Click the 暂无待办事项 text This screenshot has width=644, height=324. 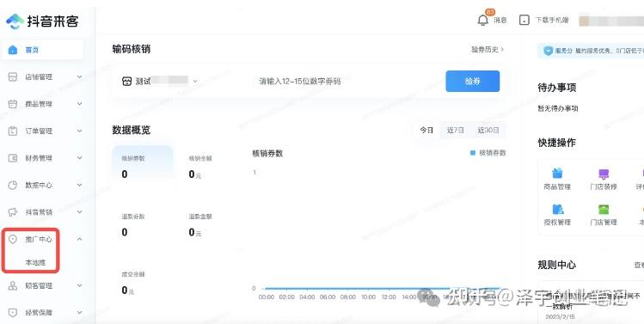coord(558,108)
